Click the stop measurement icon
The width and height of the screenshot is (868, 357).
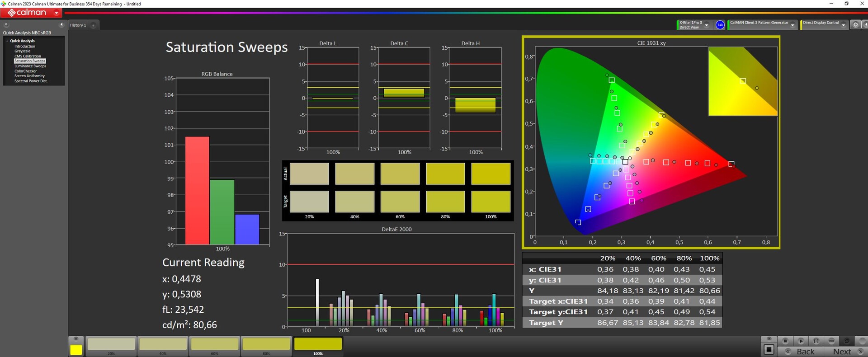[x=785, y=341]
